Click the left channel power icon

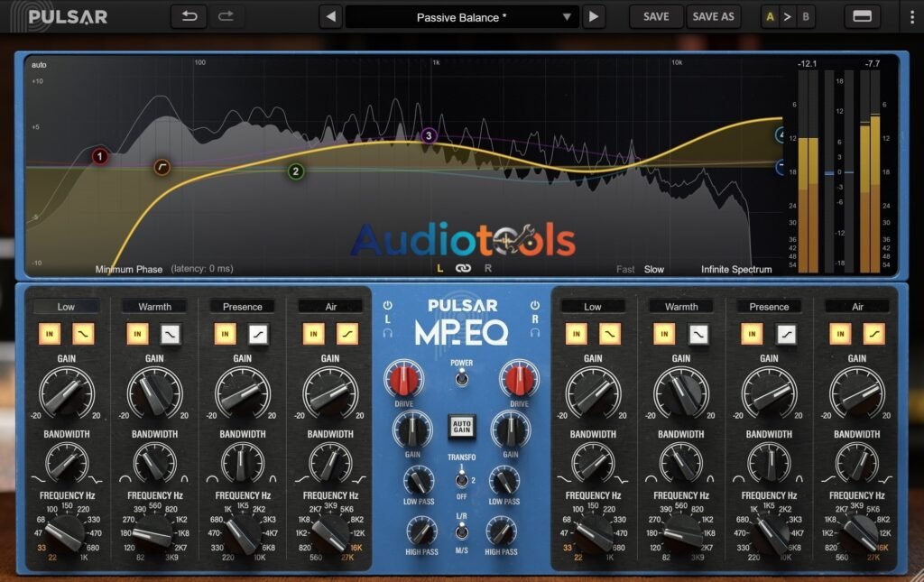click(387, 305)
